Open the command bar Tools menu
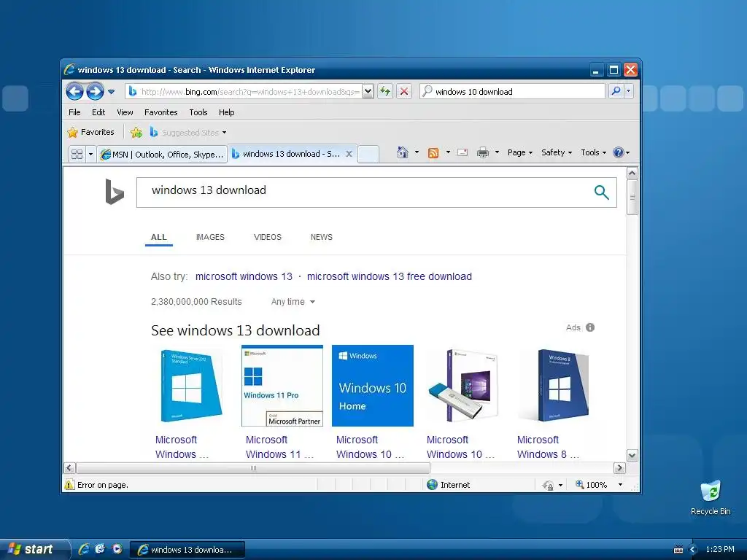The height and width of the screenshot is (560, 747). pyautogui.click(x=593, y=152)
